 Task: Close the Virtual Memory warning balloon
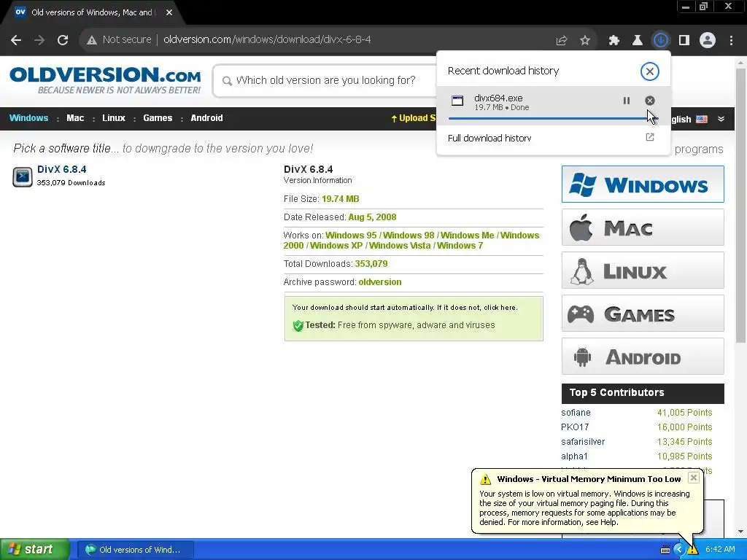click(694, 478)
